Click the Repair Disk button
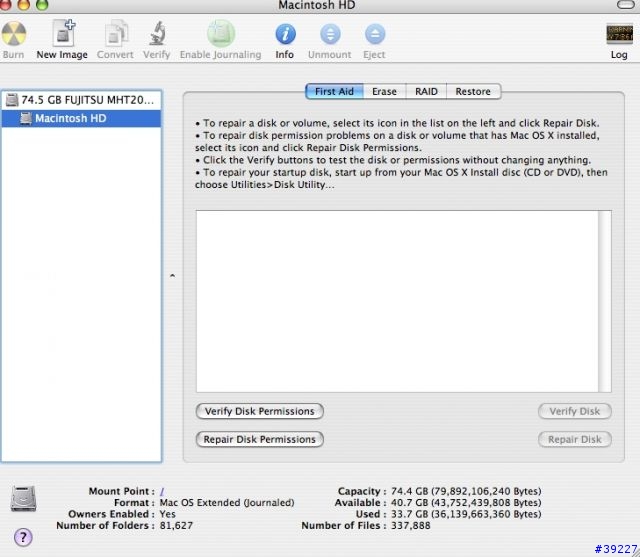The width and height of the screenshot is (640, 557). pyautogui.click(x=575, y=439)
